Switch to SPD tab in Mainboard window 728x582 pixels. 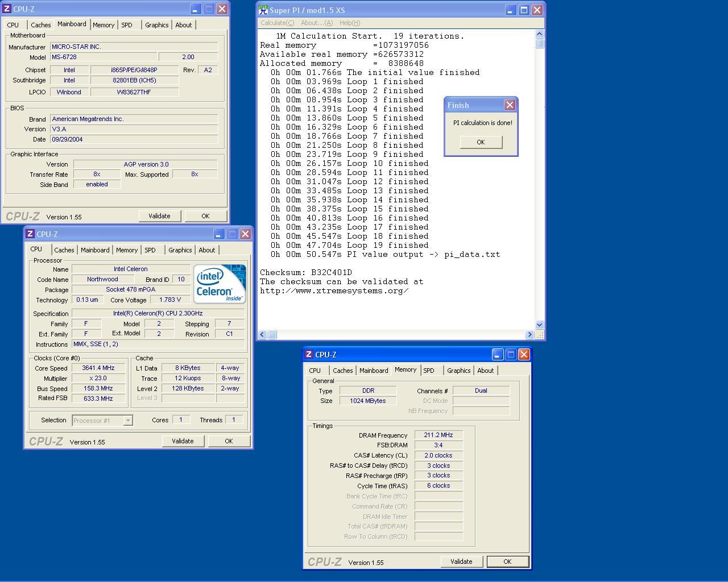127,25
